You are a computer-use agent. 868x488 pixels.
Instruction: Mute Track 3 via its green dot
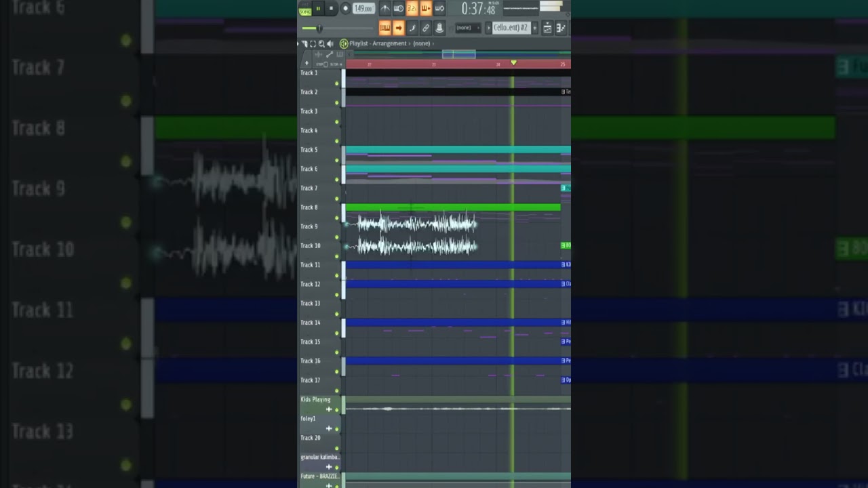(337, 121)
